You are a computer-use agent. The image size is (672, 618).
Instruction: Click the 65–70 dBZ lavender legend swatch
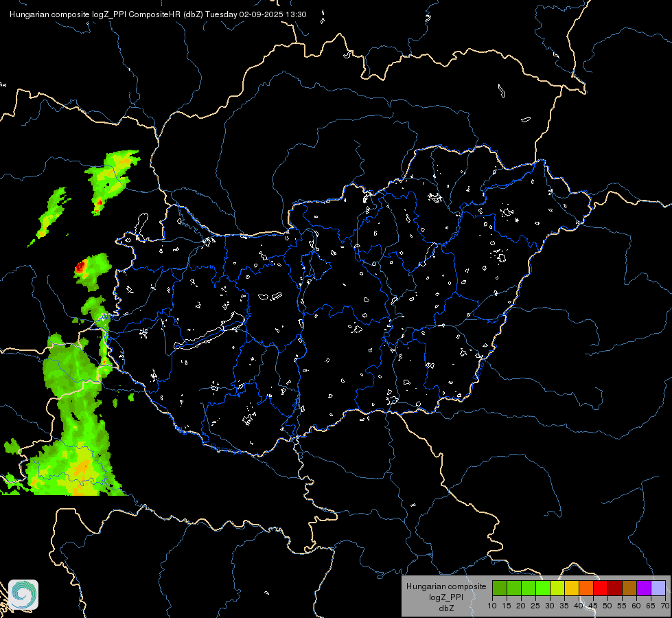tap(659, 588)
